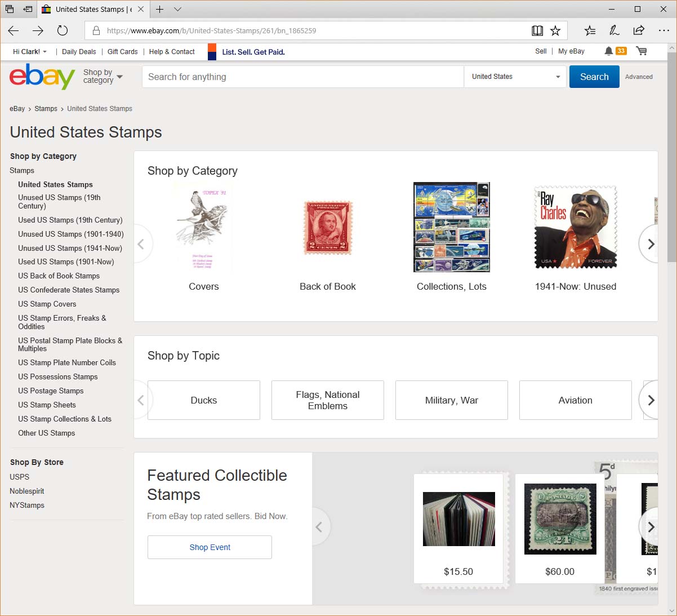This screenshot has width=677, height=616.
Task: Open the USPS store
Action: pos(19,477)
